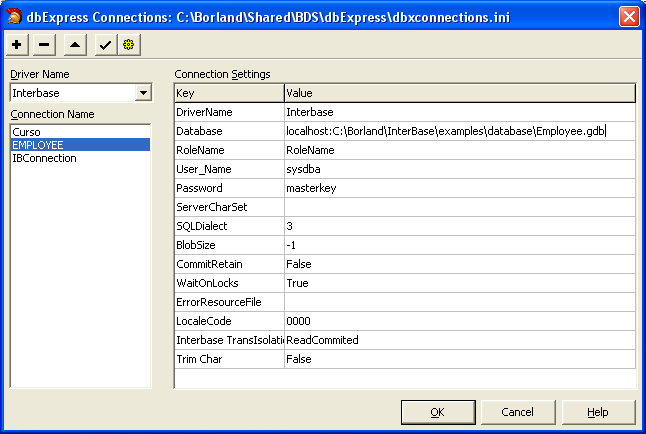
Task: Select the Curso connection
Action: point(26,132)
